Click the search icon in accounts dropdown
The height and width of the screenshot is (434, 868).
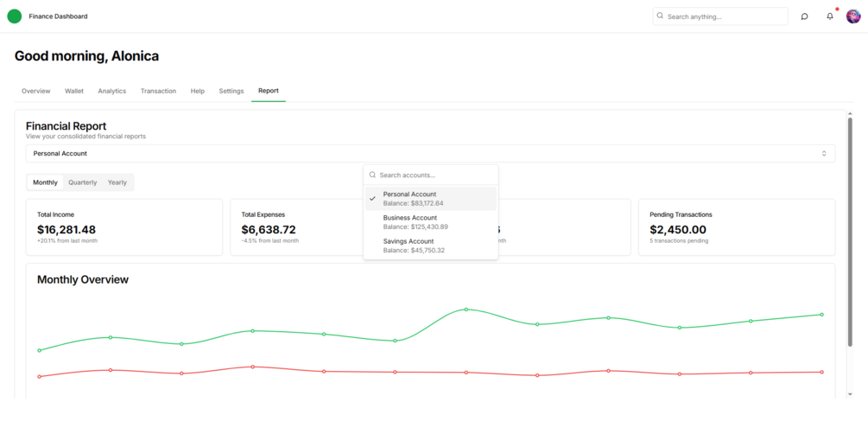click(372, 175)
